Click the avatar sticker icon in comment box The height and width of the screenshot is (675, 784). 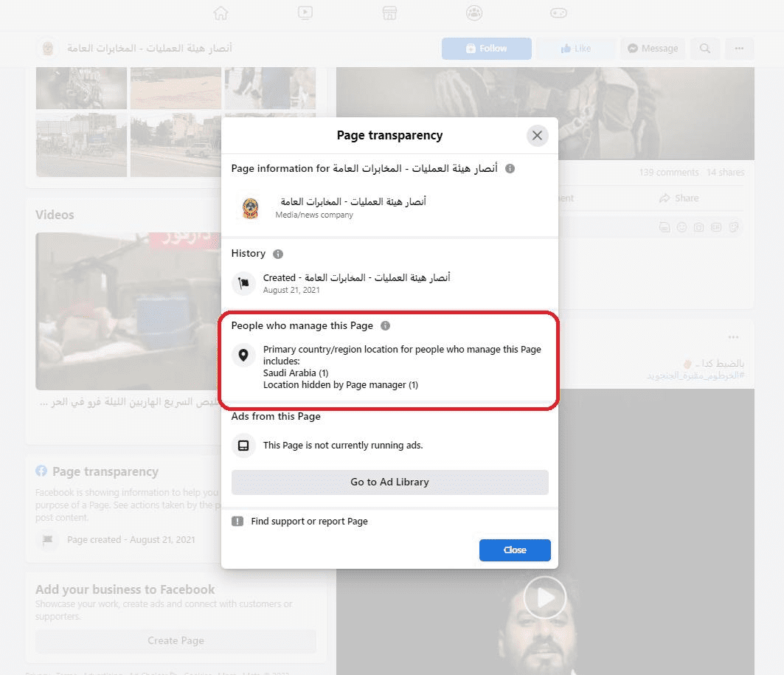pos(664,227)
